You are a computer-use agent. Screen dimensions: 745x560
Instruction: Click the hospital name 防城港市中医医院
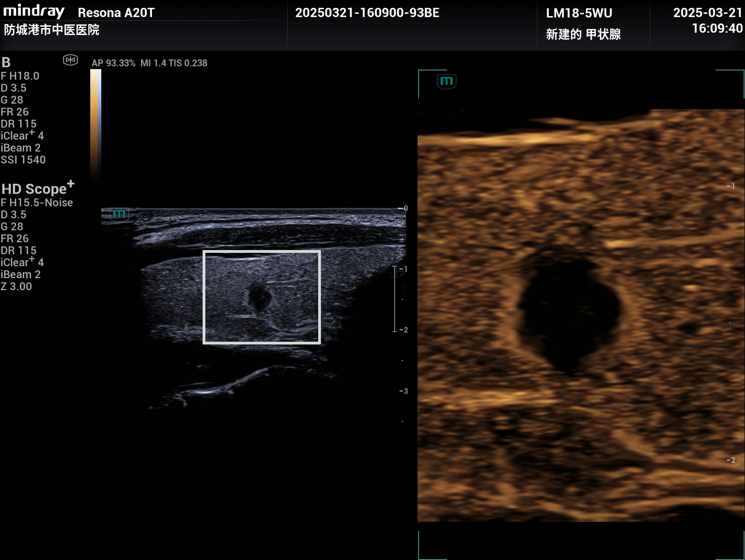[x=52, y=30]
